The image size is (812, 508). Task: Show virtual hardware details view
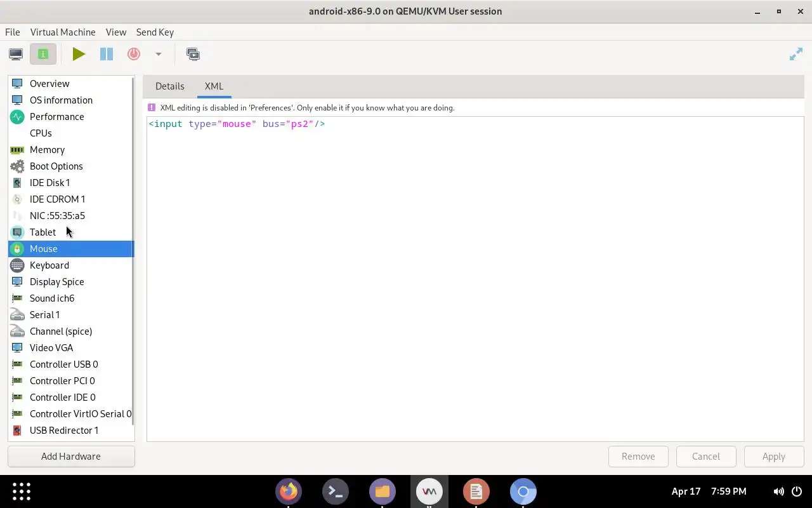pos(43,54)
